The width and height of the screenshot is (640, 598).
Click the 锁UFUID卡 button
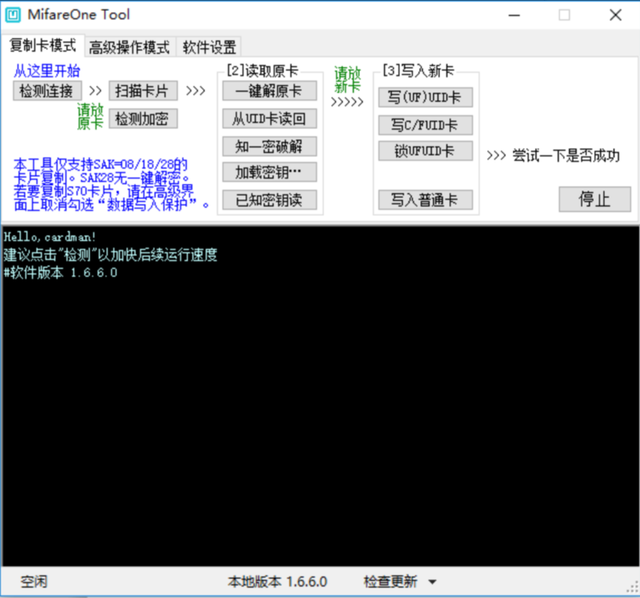point(425,151)
